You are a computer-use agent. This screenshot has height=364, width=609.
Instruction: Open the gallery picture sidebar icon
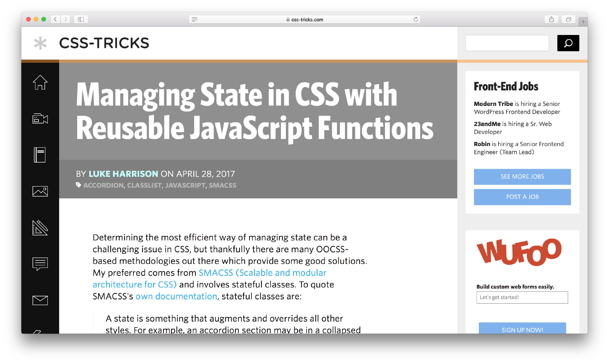pyautogui.click(x=40, y=191)
